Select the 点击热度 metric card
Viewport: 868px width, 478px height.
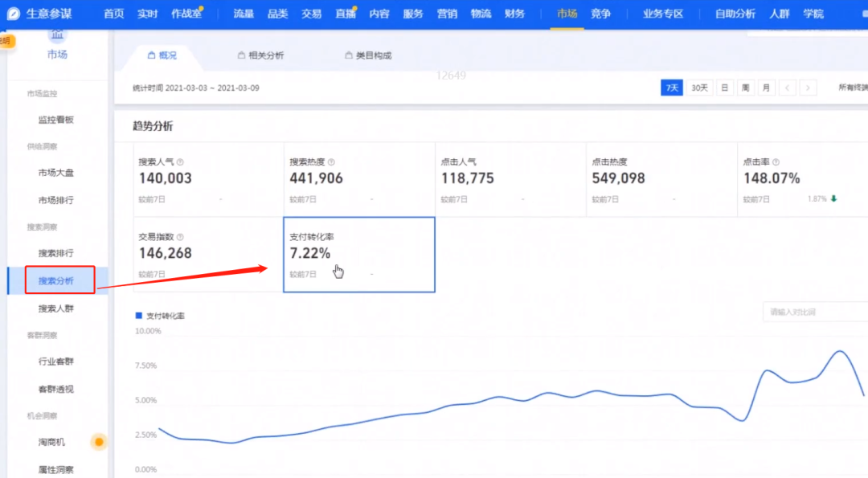coord(661,180)
